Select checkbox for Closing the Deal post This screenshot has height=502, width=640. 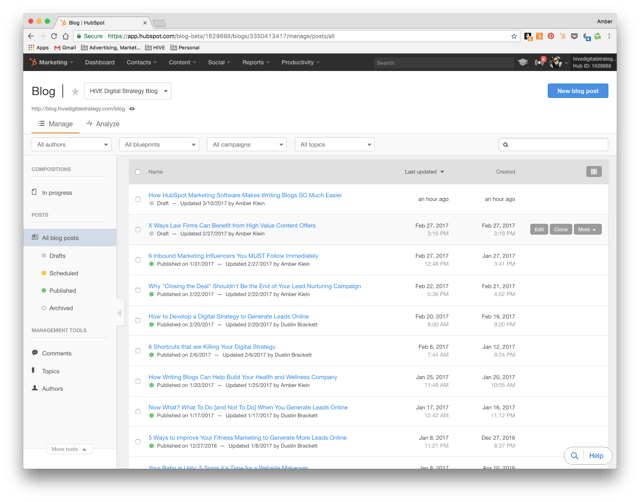pyautogui.click(x=138, y=290)
